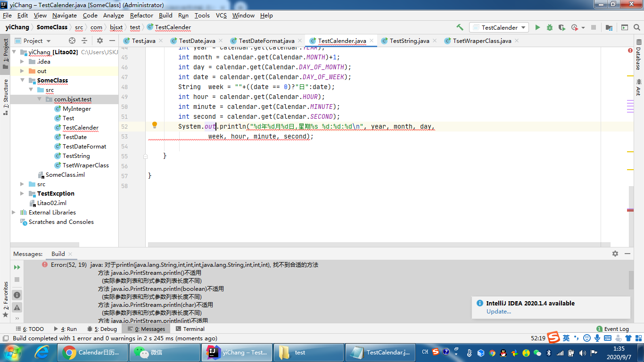Image resolution: width=644 pixels, height=362 pixels.
Task: Toggle the warnings filter icon in Messages
Action: pos(17,307)
